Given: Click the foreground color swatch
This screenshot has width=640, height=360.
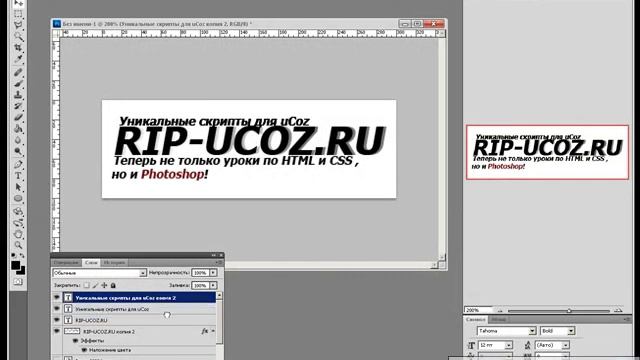Looking at the screenshot, I should click(x=15, y=265).
